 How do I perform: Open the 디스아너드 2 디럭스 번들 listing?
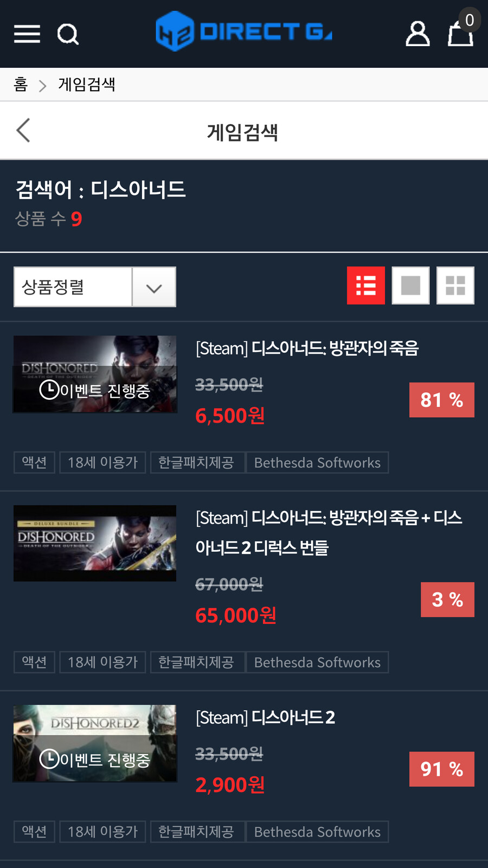pyautogui.click(x=329, y=532)
